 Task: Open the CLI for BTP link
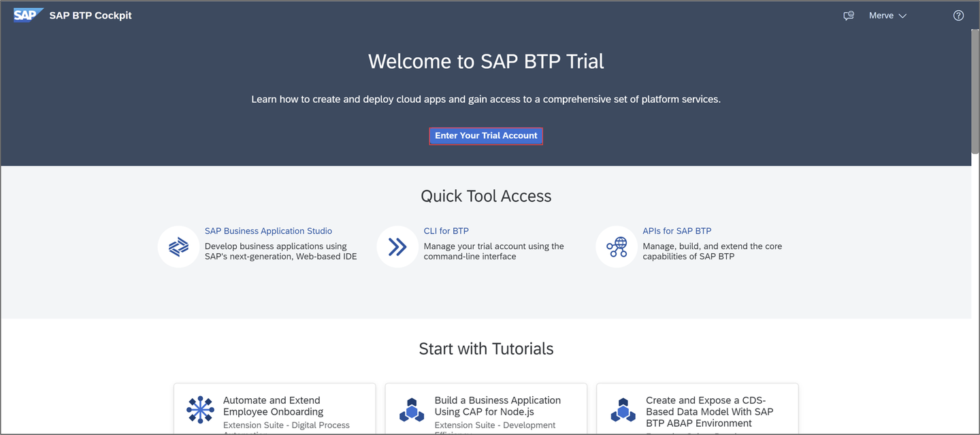[x=446, y=231]
